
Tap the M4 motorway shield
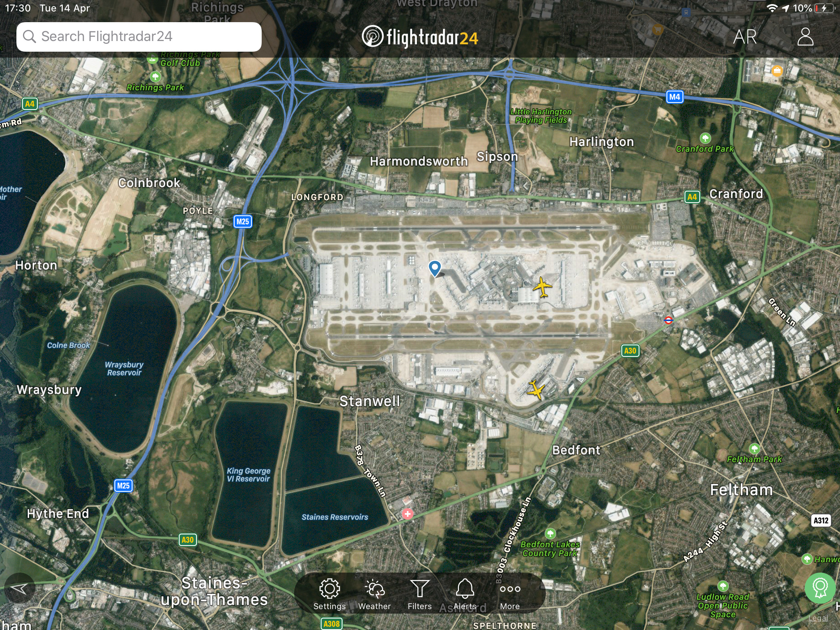click(x=674, y=97)
